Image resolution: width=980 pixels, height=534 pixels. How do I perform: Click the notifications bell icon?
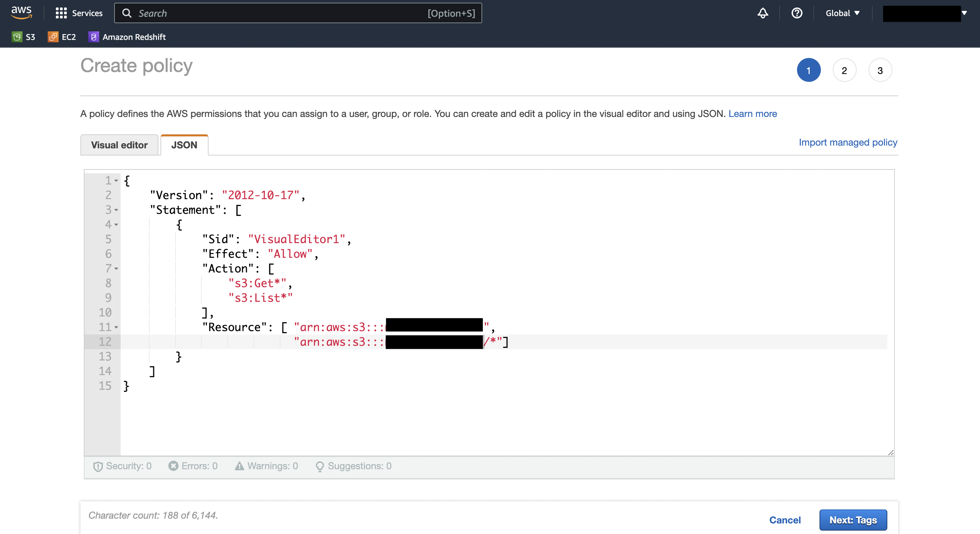pos(763,13)
